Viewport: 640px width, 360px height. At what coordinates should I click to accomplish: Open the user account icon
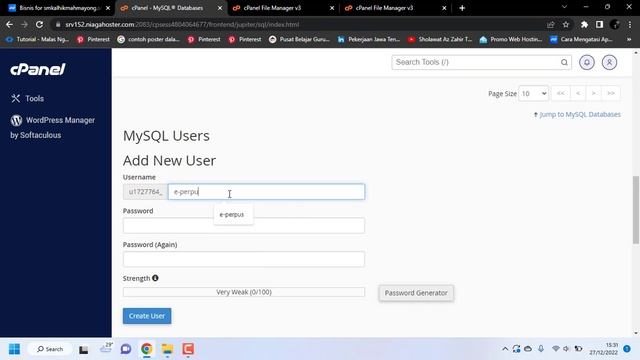click(609, 62)
